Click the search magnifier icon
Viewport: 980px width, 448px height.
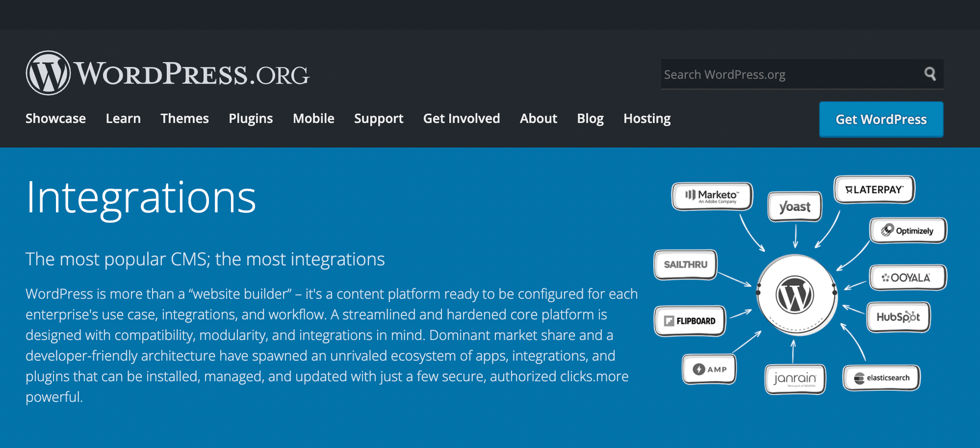coord(930,74)
